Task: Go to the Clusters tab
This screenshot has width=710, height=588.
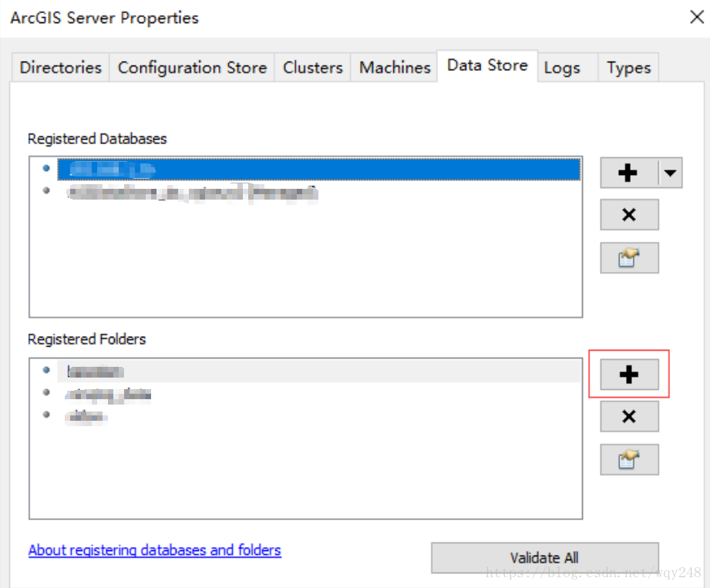Action: [312, 68]
